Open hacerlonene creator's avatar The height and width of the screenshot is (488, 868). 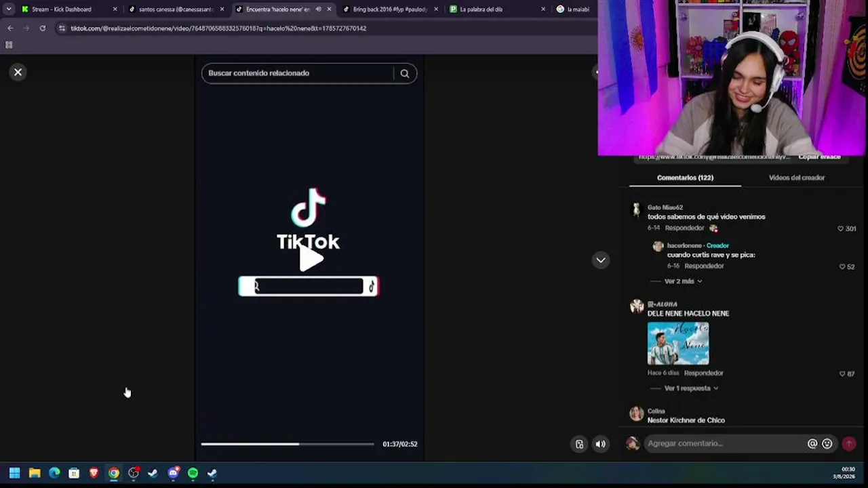pos(658,246)
